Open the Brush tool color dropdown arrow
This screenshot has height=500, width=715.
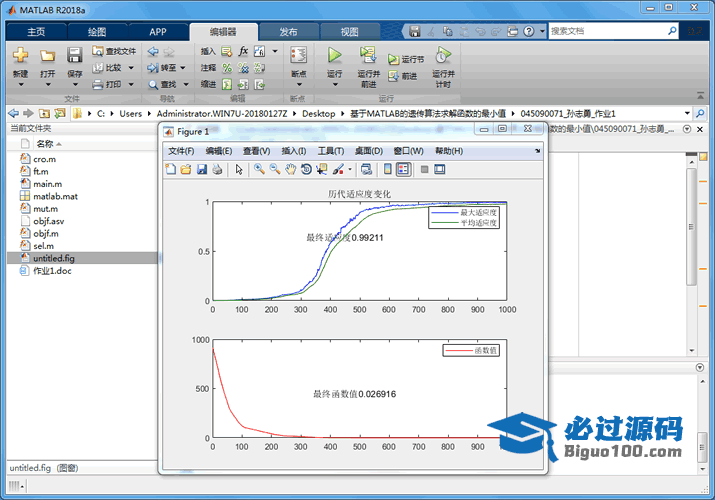[x=349, y=169]
